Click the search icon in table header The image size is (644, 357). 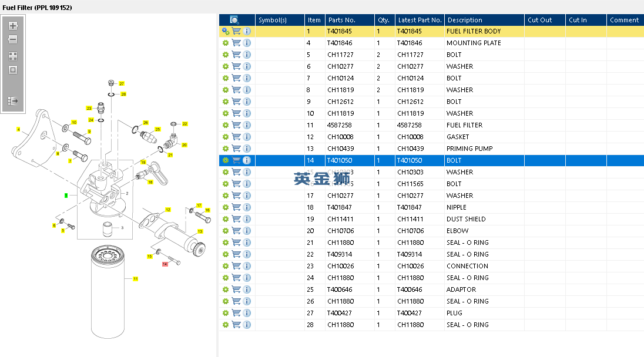[234, 20]
